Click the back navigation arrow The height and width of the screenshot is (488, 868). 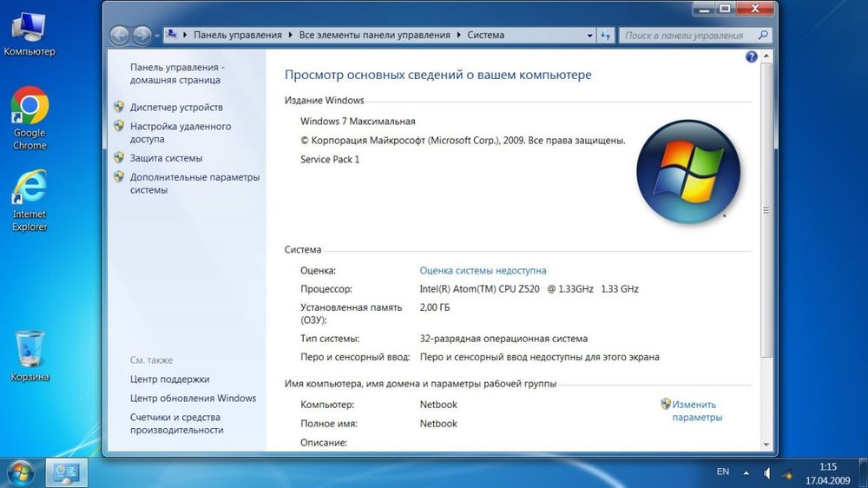pos(119,36)
